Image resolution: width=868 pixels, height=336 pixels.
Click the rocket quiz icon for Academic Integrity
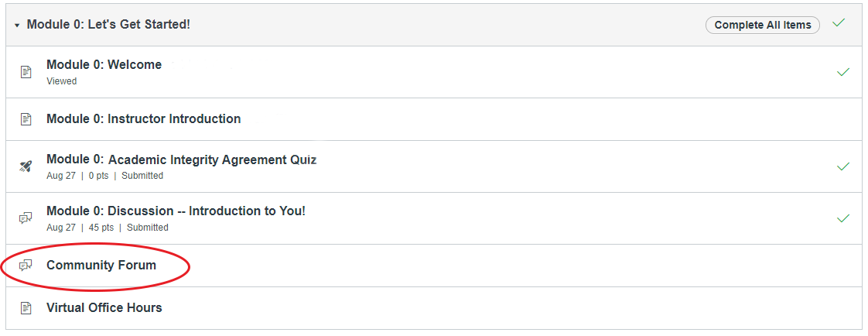(26, 166)
